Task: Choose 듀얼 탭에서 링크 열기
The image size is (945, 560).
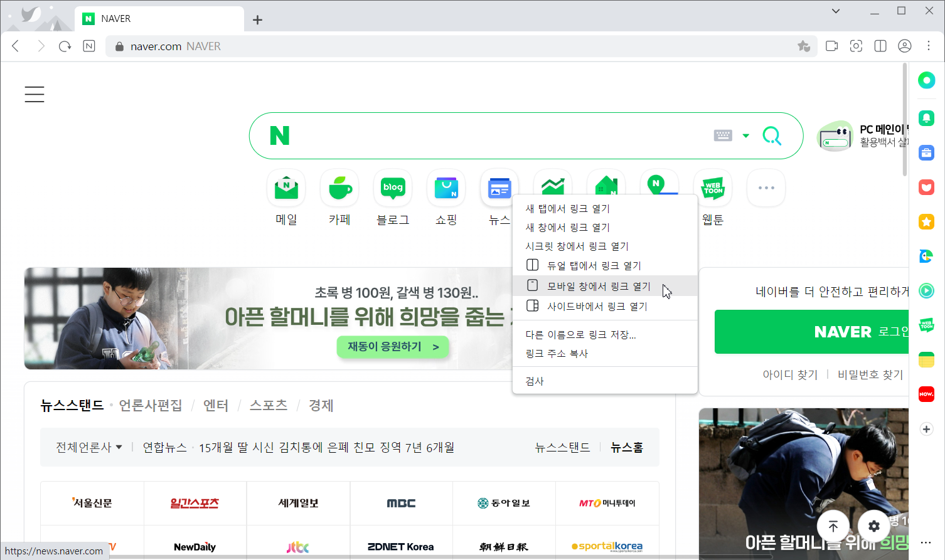Action: click(605, 265)
